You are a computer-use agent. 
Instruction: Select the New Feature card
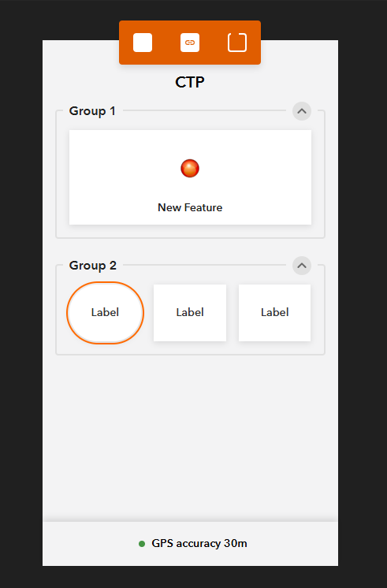point(190,177)
